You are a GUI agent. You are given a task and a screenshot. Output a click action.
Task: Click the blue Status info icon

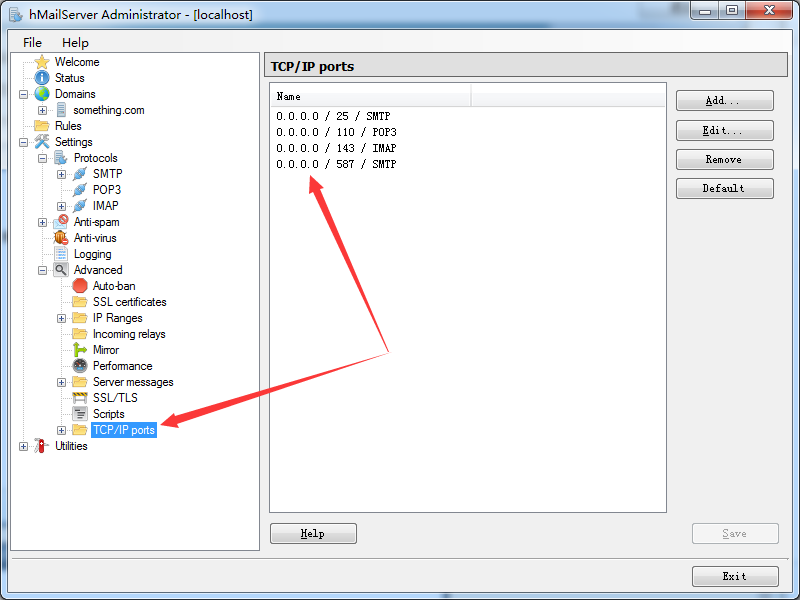(x=42, y=78)
